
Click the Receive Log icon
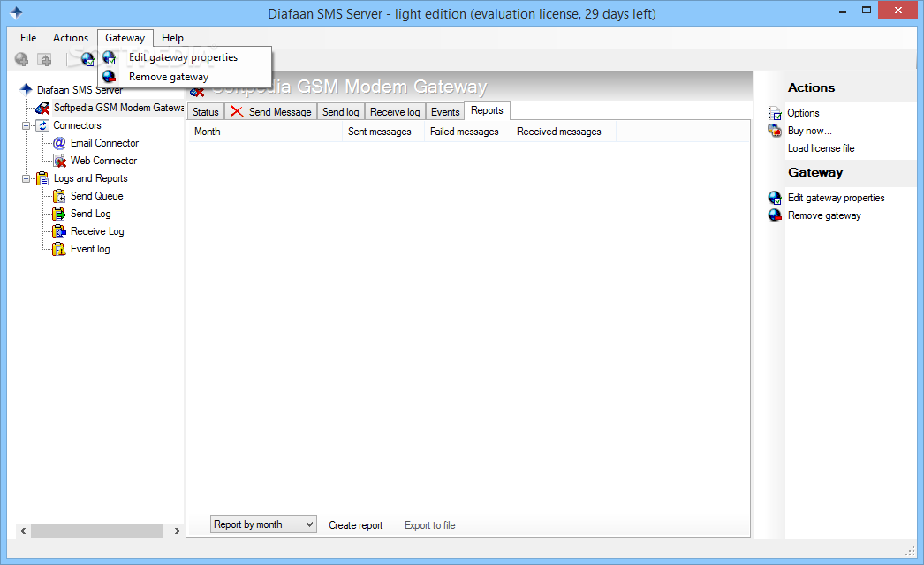pyautogui.click(x=59, y=231)
